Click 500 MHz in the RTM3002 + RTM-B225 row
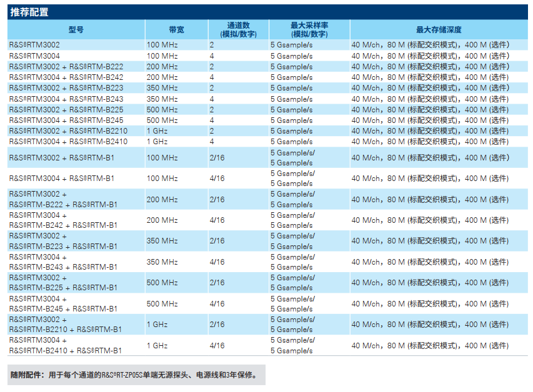Screen dimensions: 533x392 tap(162, 110)
